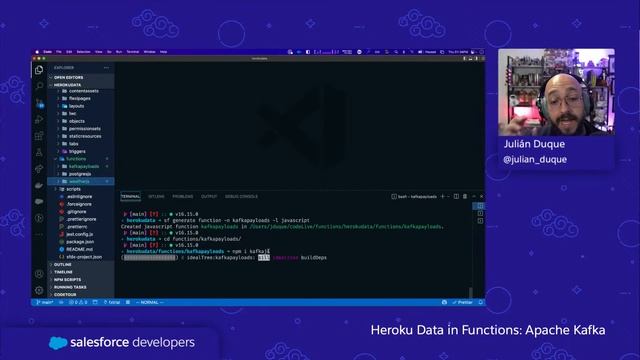Open the Help menu in the macOS menu bar
Image resolution: width=640 pixels, height=360 pixels.
tap(163, 52)
